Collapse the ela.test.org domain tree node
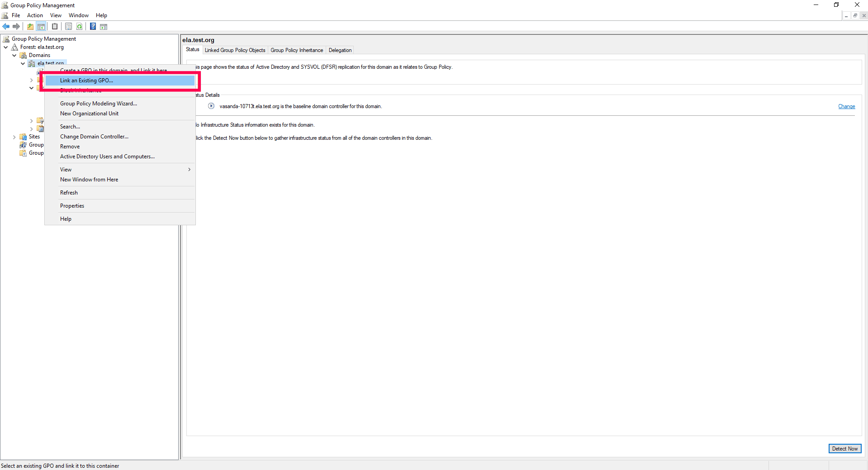 click(x=23, y=63)
